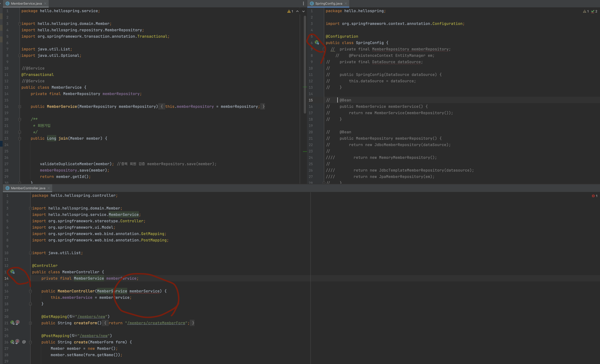Click the @Controller annotation in MemberController

[x=45, y=266]
